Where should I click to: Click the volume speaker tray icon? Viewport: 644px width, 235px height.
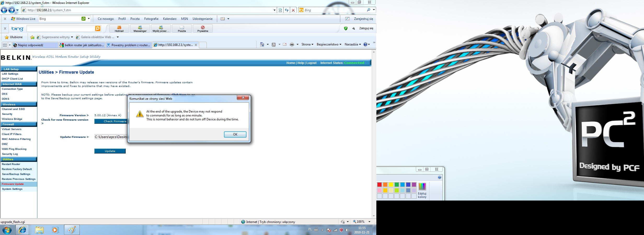tap(347, 230)
